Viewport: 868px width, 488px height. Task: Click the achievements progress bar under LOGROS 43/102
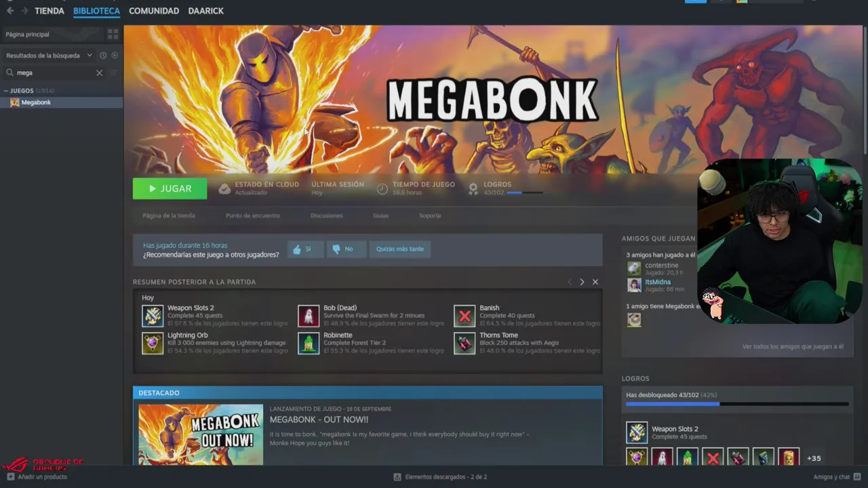[x=525, y=193]
